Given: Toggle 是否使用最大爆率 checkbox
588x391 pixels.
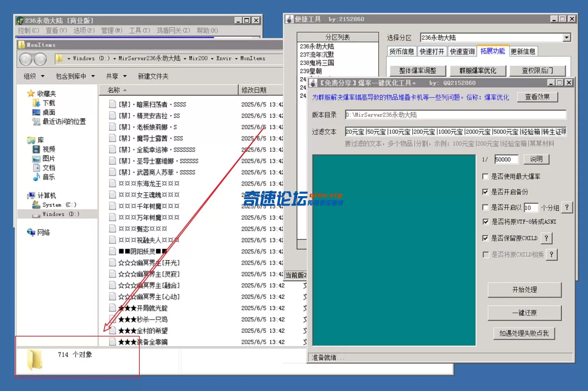Looking at the screenshot, I should point(485,176).
